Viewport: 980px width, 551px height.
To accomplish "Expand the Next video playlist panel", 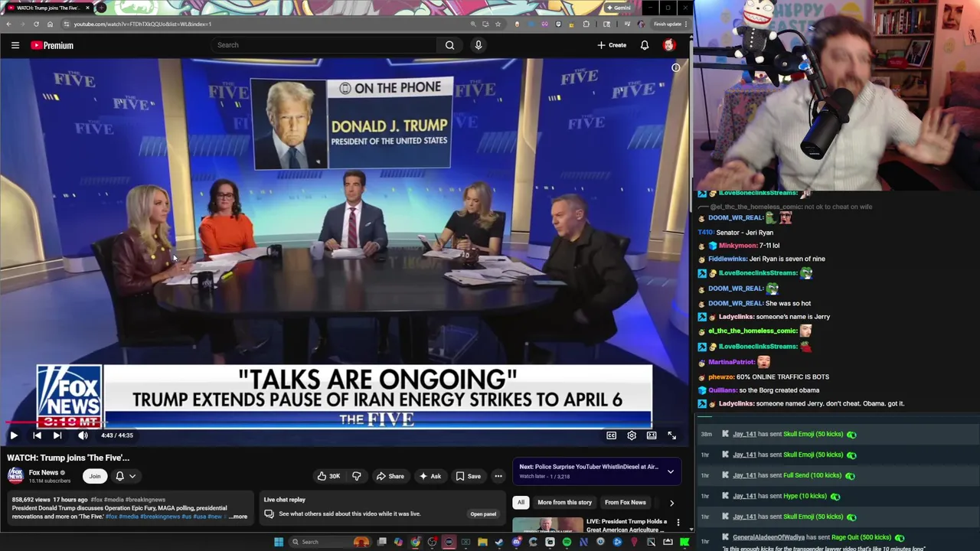I will pyautogui.click(x=671, y=471).
